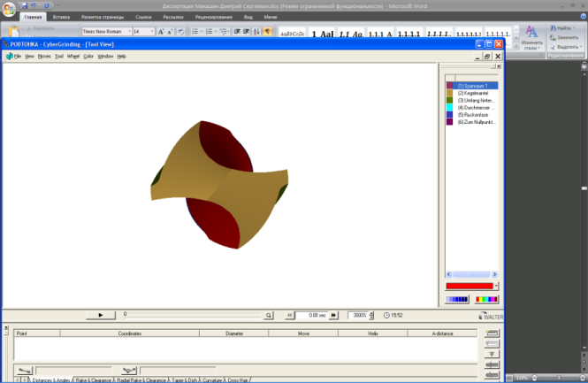Click the rainbow color palette button
Screen dimensions: 588x383
coord(486,299)
